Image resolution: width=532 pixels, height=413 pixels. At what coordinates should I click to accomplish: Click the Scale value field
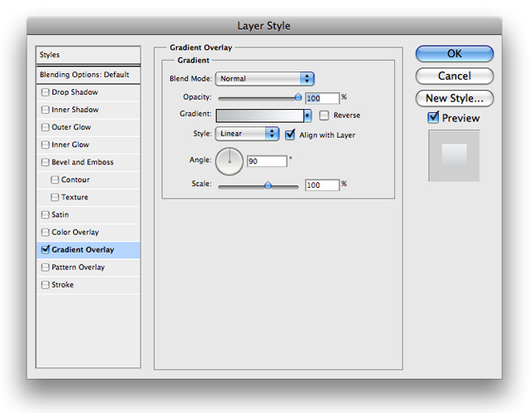[x=322, y=184]
